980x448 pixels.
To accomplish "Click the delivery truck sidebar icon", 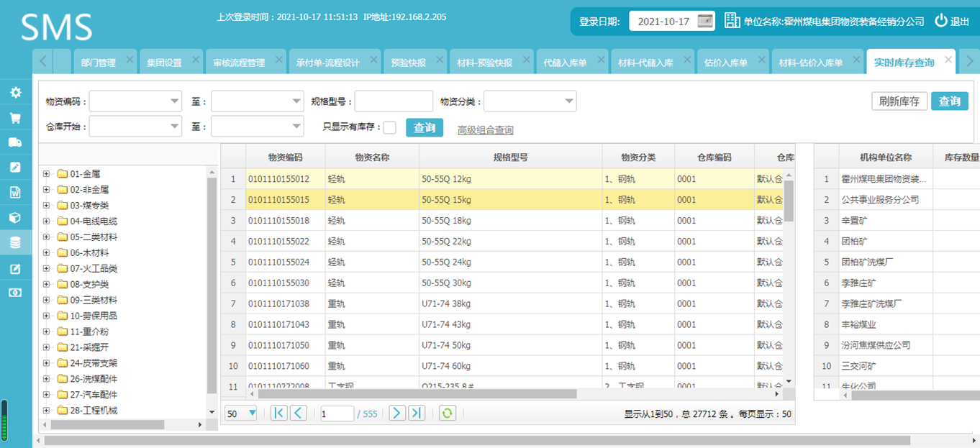I will 15,142.
